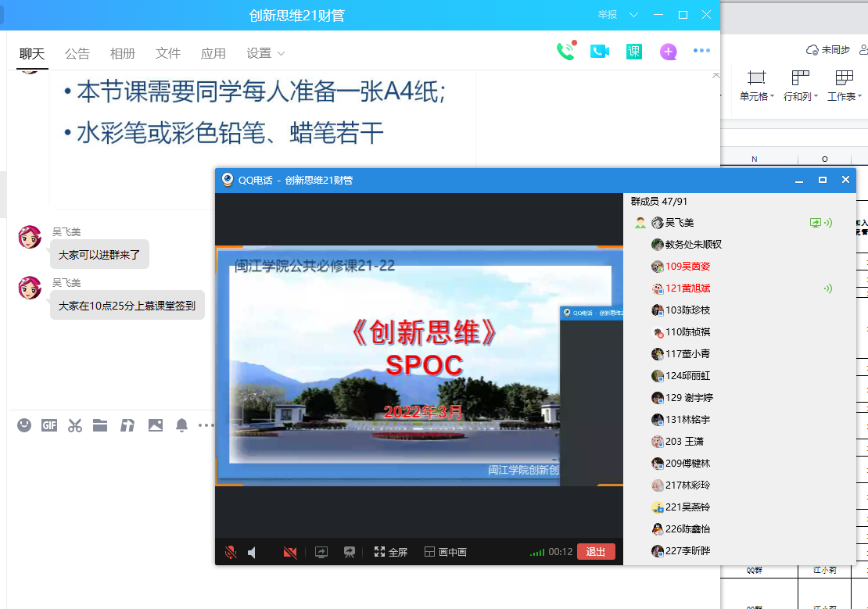Start a group video call

(x=600, y=52)
